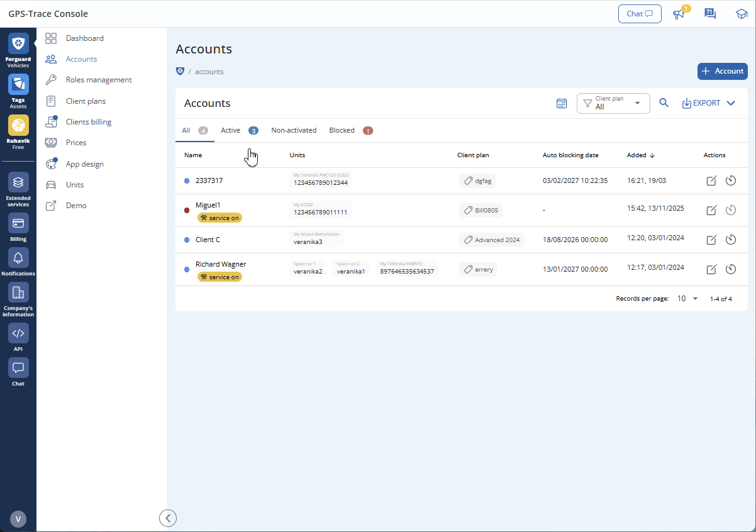Expand the EXPORT options chevron
Screen dimensions: 756x532
730,103
